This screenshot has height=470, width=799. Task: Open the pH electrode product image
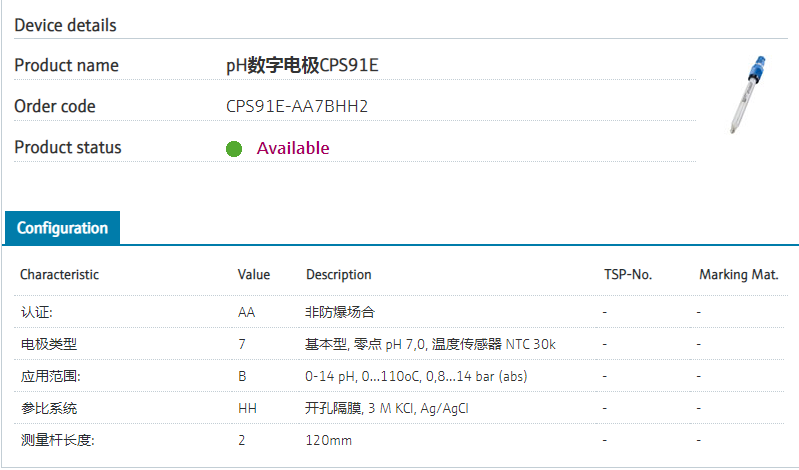746,95
